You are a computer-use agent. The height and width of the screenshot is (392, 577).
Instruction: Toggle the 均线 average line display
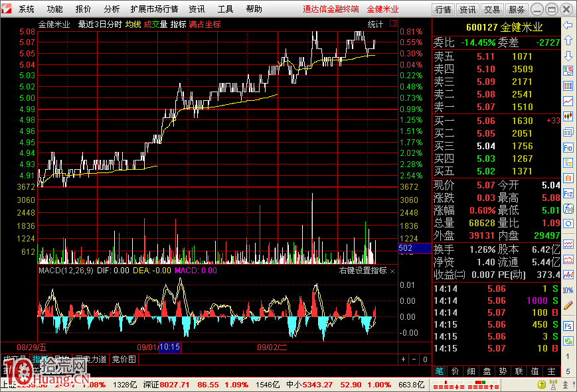click(x=133, y=25)
